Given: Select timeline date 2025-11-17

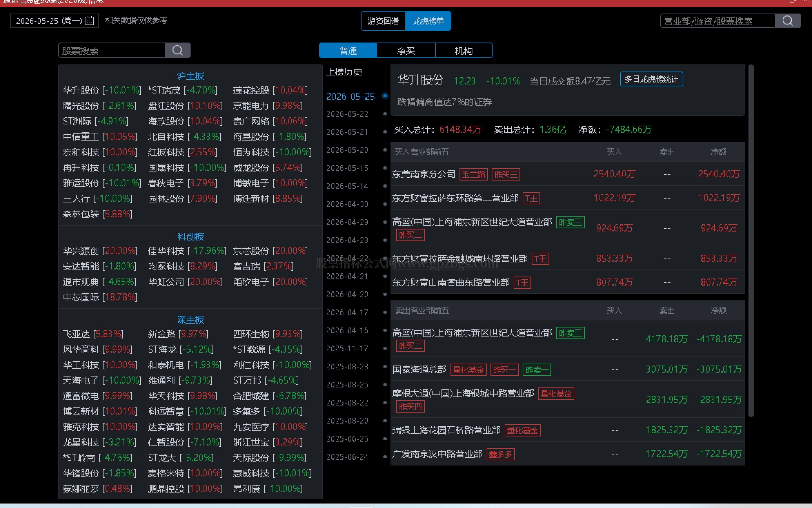Looking at the screenshot, I should (x=347, y=349).
